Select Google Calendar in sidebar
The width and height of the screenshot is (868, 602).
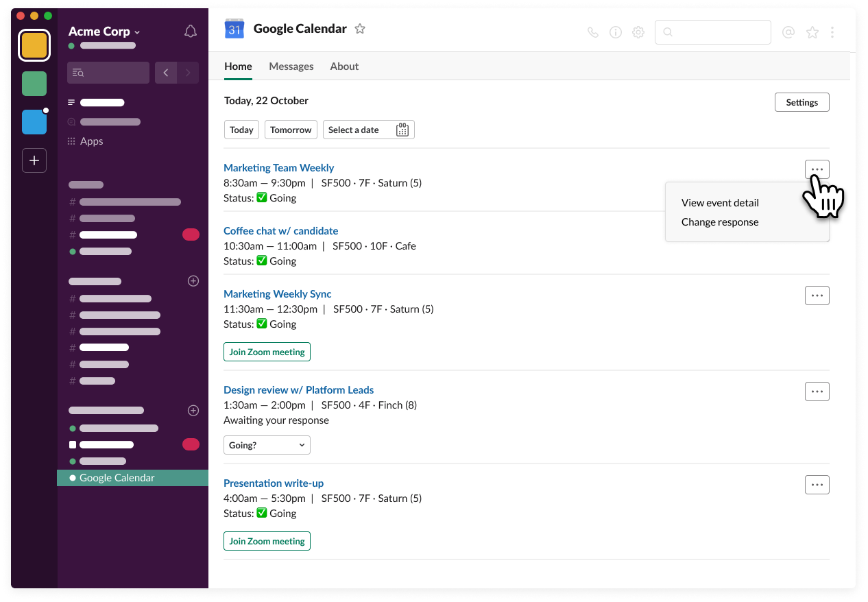[132, 478]
